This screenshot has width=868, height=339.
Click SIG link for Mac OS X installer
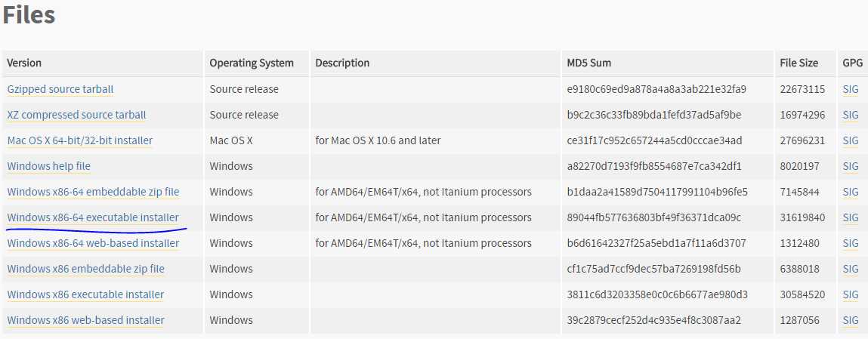(851, 140)
